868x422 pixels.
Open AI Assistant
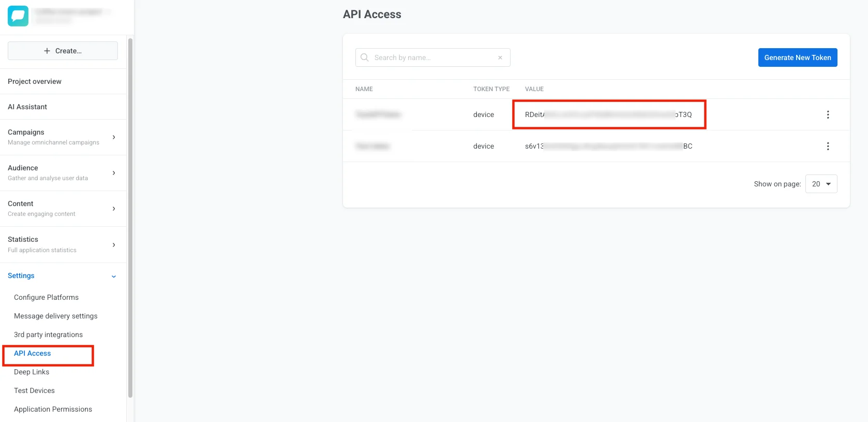coord(27,107)
